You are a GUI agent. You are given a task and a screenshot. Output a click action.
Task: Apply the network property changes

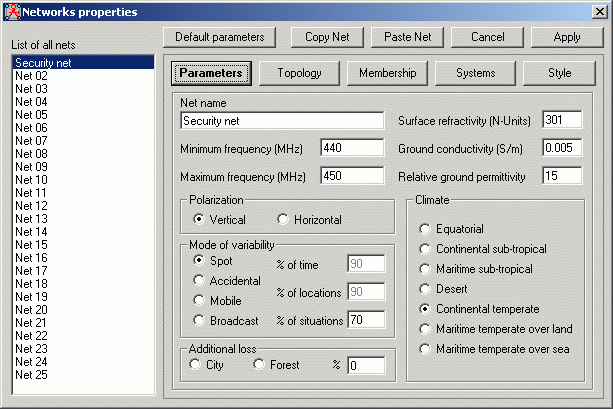(x=567, y=37)
